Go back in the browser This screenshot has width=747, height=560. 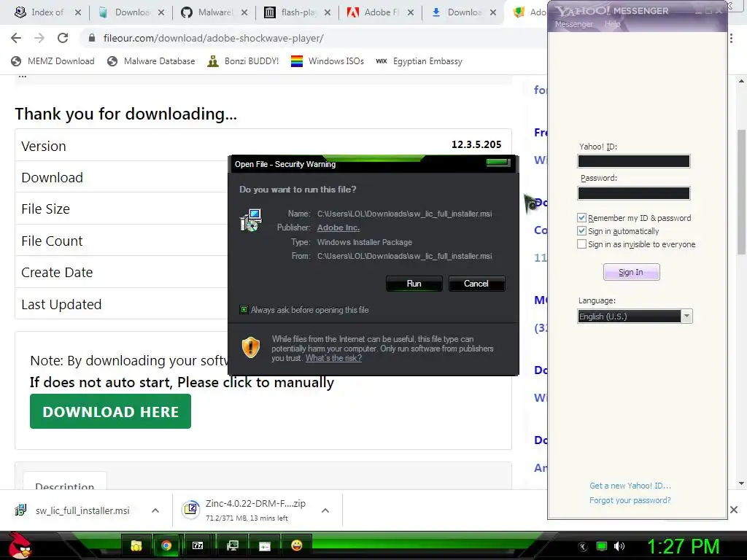(x=16, y=38)
